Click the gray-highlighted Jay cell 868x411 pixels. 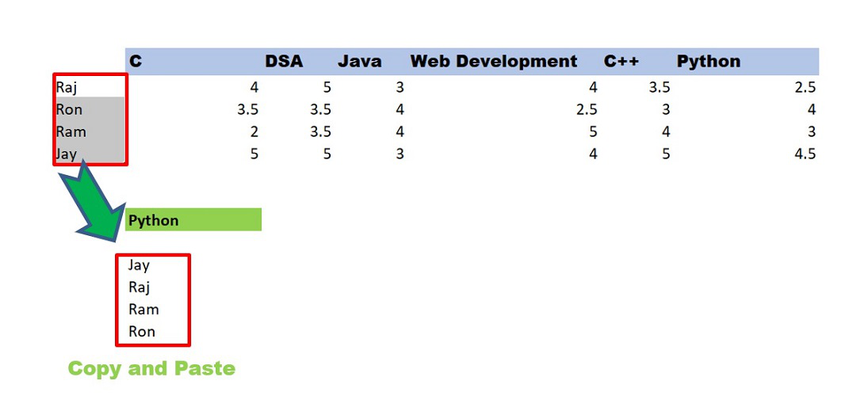tap(67, 154)
